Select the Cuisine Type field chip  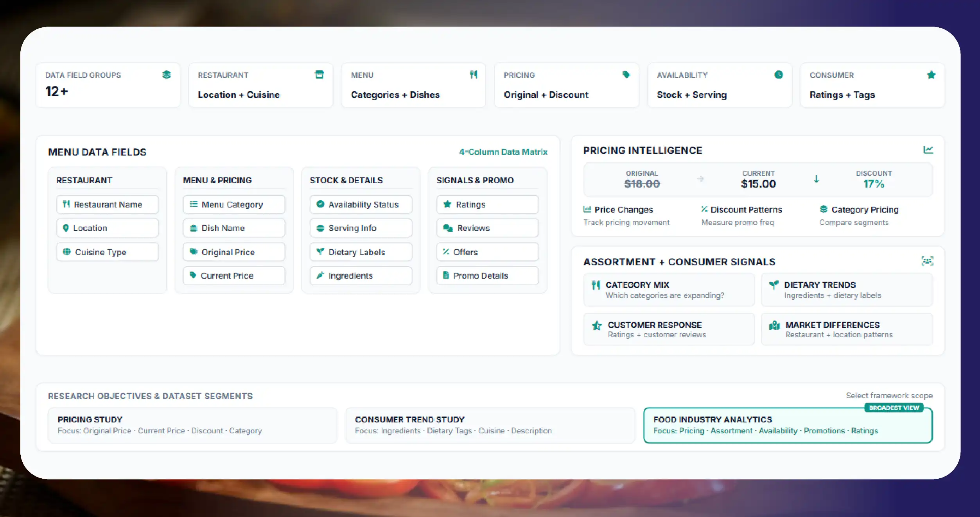(108, 252)
